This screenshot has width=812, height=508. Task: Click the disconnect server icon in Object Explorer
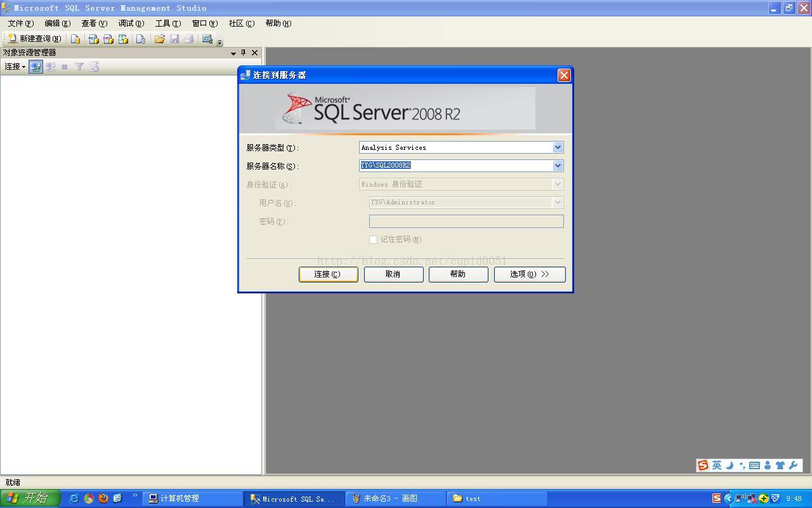[50, 67]
